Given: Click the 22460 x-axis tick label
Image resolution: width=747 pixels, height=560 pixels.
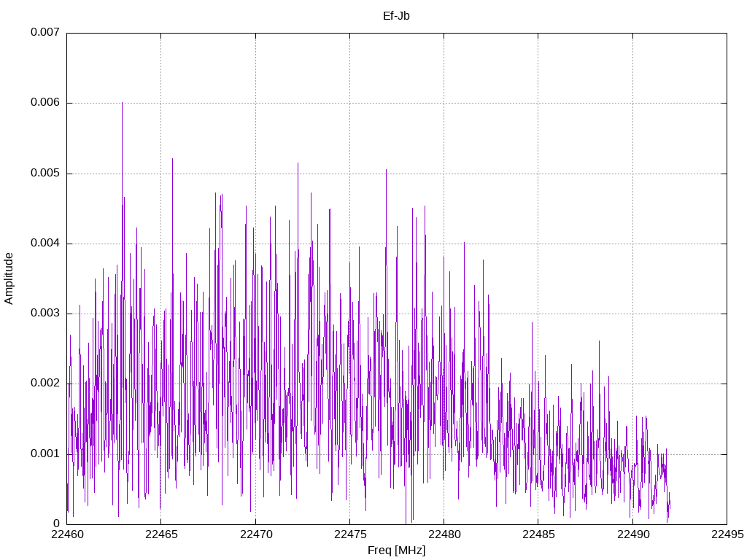Looking at the screenshot, I should click(67, 534).
